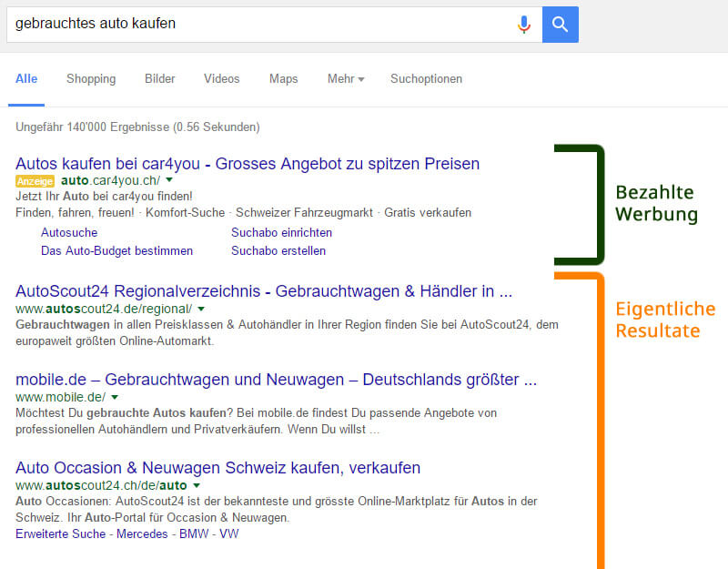Click the auto.car4you.ch/ green URL text
Image resolution: width=728 pixels, height=569 pixels.
pyautogui.click(x=110, y=180)
